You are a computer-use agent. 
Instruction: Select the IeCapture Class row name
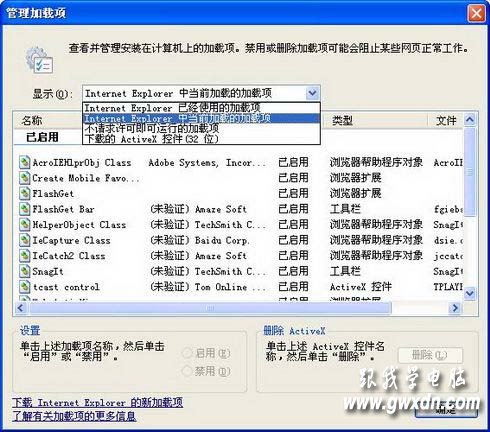pos(71,240)
